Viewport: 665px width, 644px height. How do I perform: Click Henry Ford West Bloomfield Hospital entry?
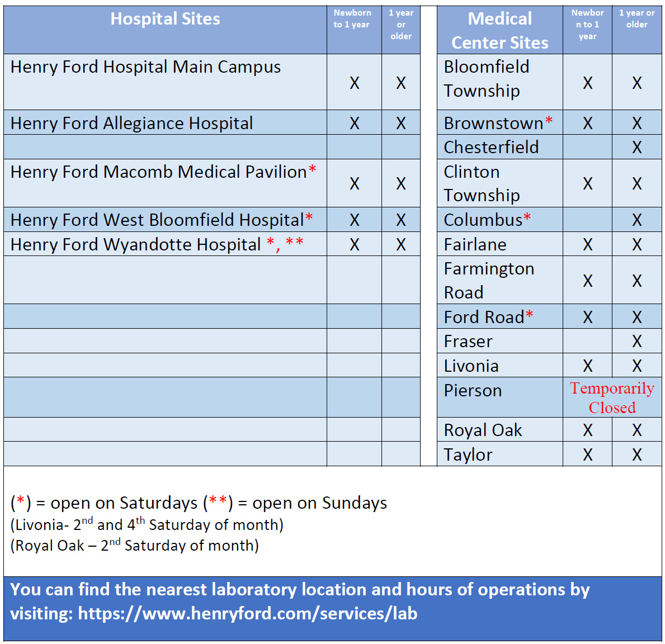point(157,220)
